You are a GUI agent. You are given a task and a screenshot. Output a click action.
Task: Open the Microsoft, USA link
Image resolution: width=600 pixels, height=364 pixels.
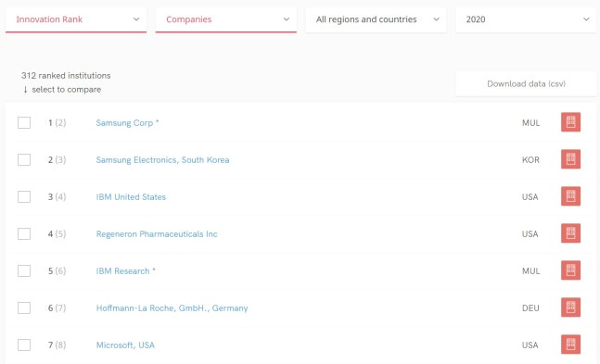point(125,345)
